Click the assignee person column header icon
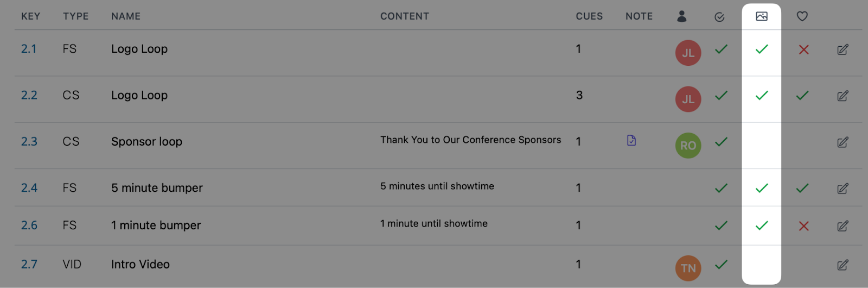 682,16
